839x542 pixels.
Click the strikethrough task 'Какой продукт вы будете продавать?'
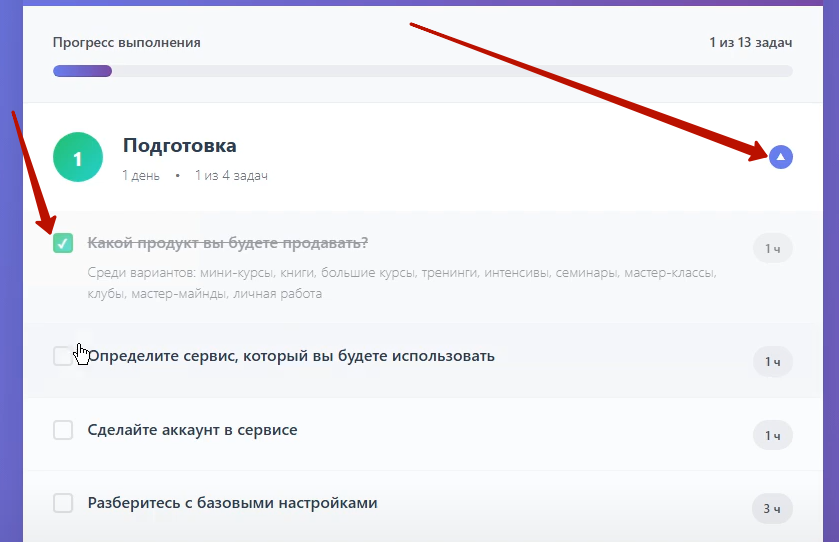(x=228, y=243)
